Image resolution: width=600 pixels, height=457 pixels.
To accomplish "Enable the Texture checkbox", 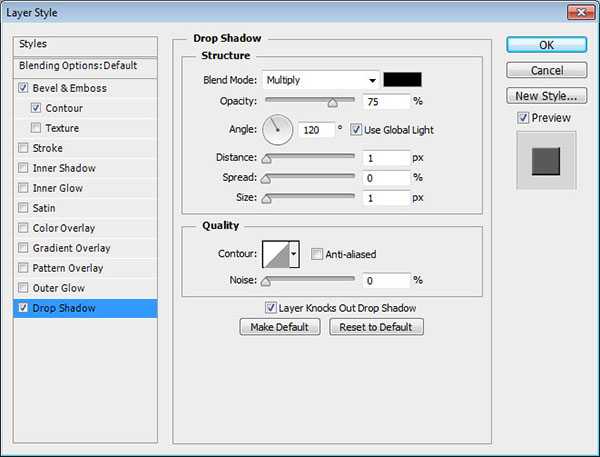I will click(37, 128).
